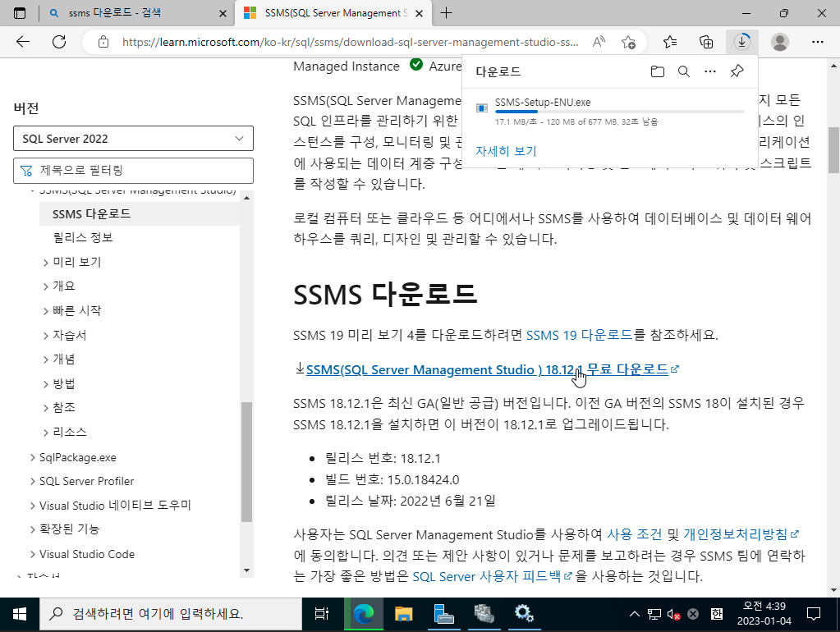Expand the 개요 tree node

pyautogui.click(x=46, y=286)
